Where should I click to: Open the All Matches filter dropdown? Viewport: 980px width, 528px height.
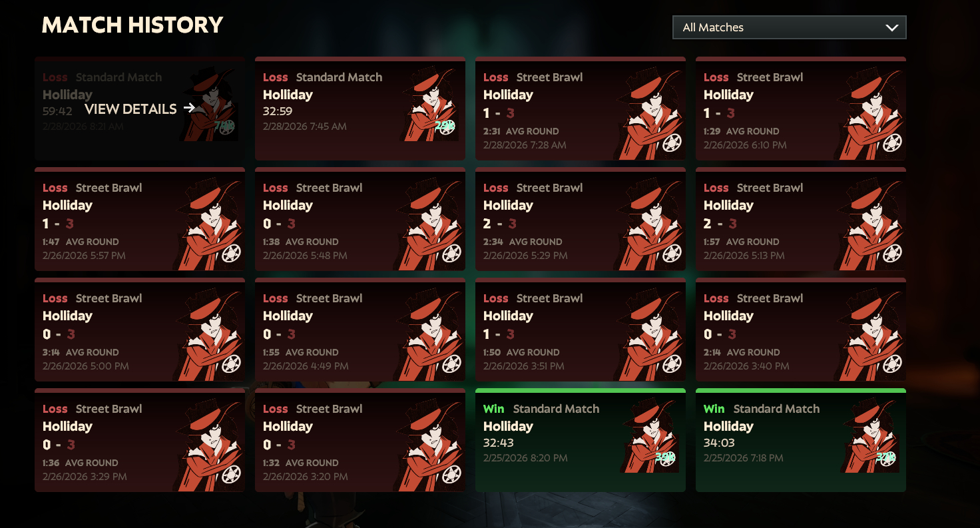tap(789, 27)
